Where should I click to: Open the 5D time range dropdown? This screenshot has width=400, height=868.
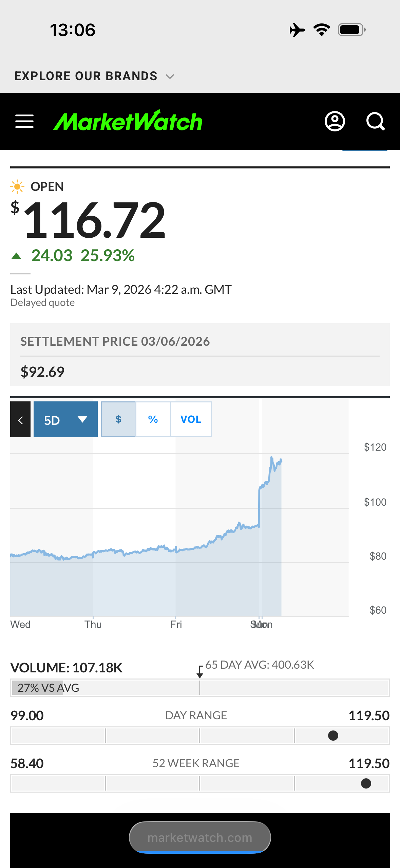point(65,419)
